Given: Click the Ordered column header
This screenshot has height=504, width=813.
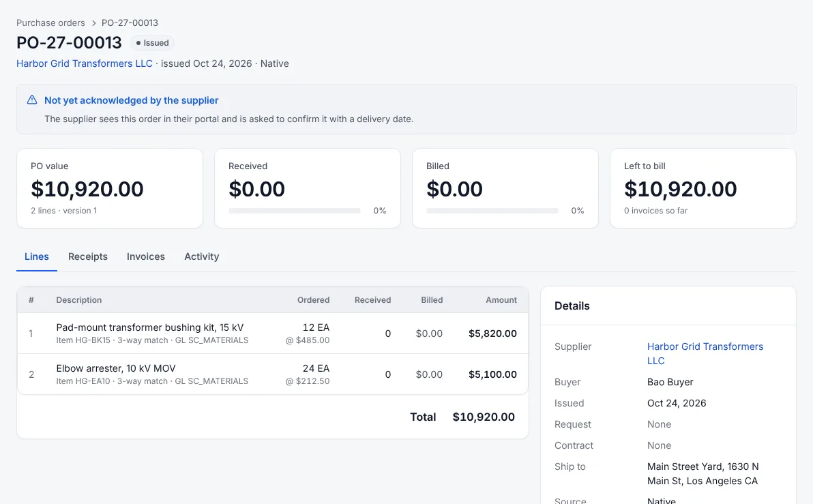Looking at the screenshot, I should point(313,299).
